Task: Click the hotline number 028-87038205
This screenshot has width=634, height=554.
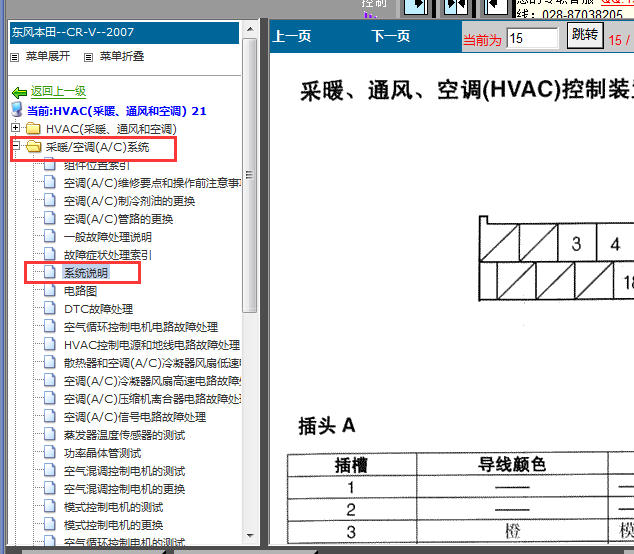Action: point(582,14)
